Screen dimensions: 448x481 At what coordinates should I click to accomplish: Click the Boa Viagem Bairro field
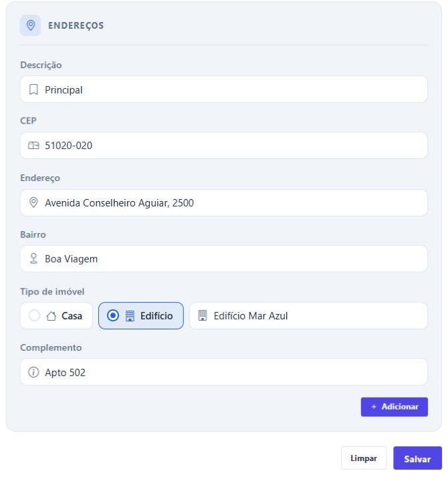(x=224, y=259)
